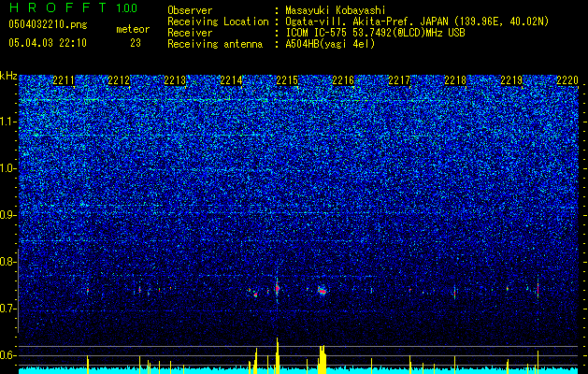The image size is (588, 374).
Task: Click time marker 2211
Action: (x=64, y=80)
